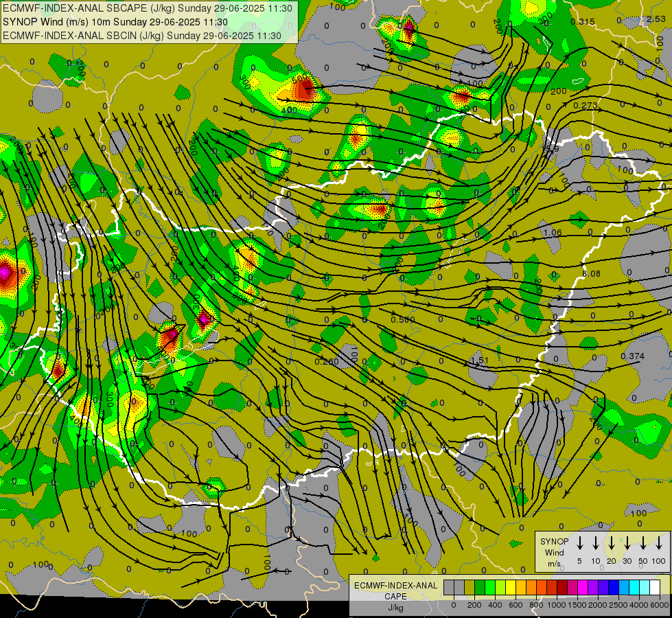Viewport: 672px width, 618px height.
Task: Select the sky blue swatch right of 2500
Action: (625, 587)
